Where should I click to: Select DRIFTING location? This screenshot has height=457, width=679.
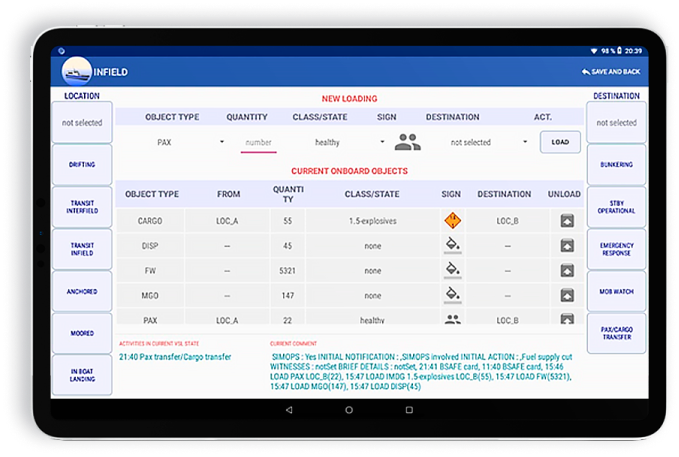[82, 165]
